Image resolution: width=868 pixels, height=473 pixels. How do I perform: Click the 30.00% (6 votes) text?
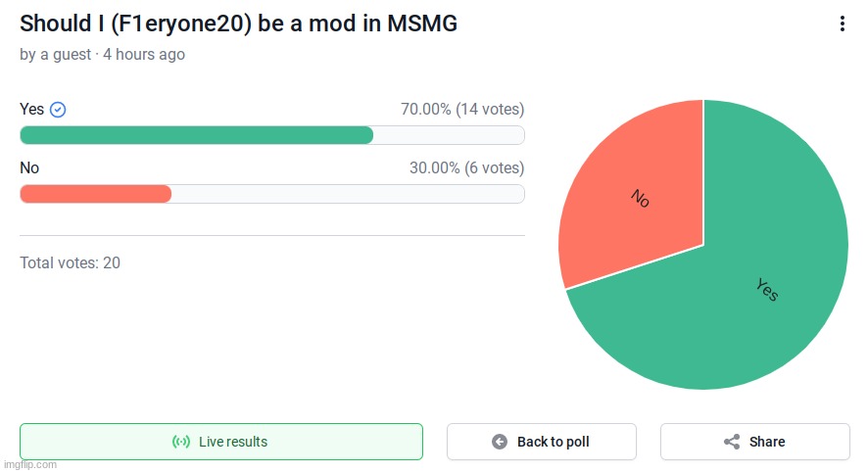tap(466, 167)
